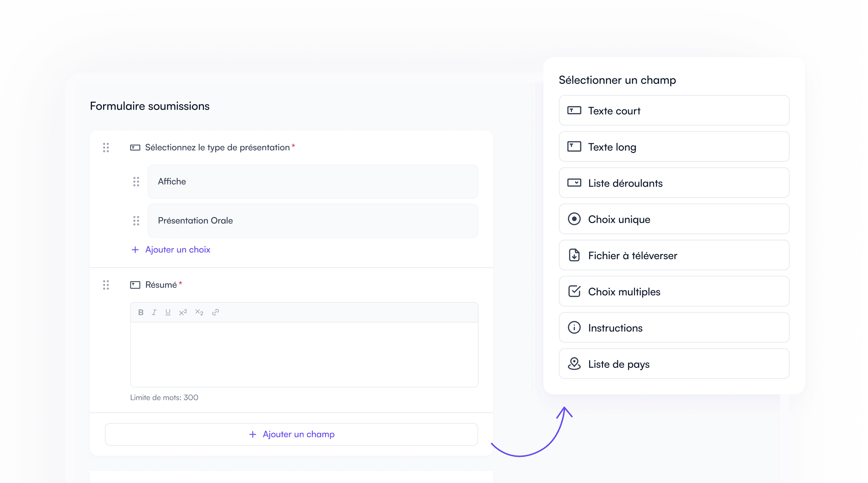This screenshot has width=868, height=483.
Task: Click drag handle beside Affiche choice
Action: pos(136,182)
